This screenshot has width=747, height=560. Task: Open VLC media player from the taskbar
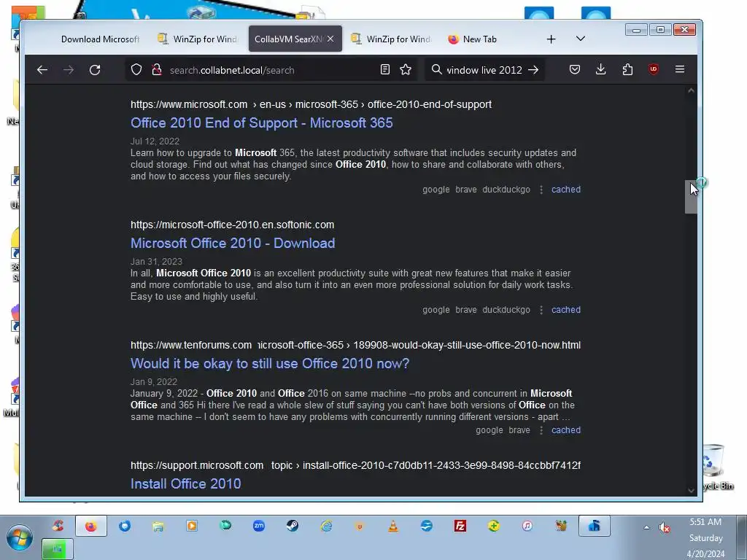click(393, 526)
